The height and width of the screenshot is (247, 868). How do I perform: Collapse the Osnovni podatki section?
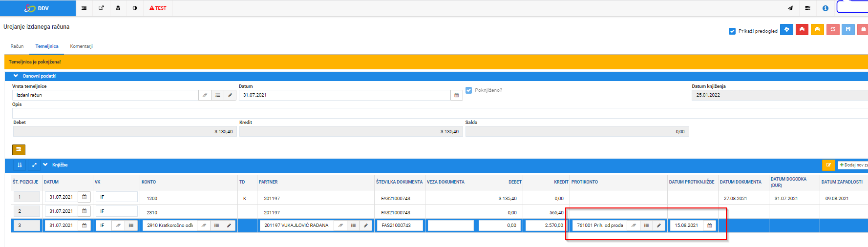point(16,76)
